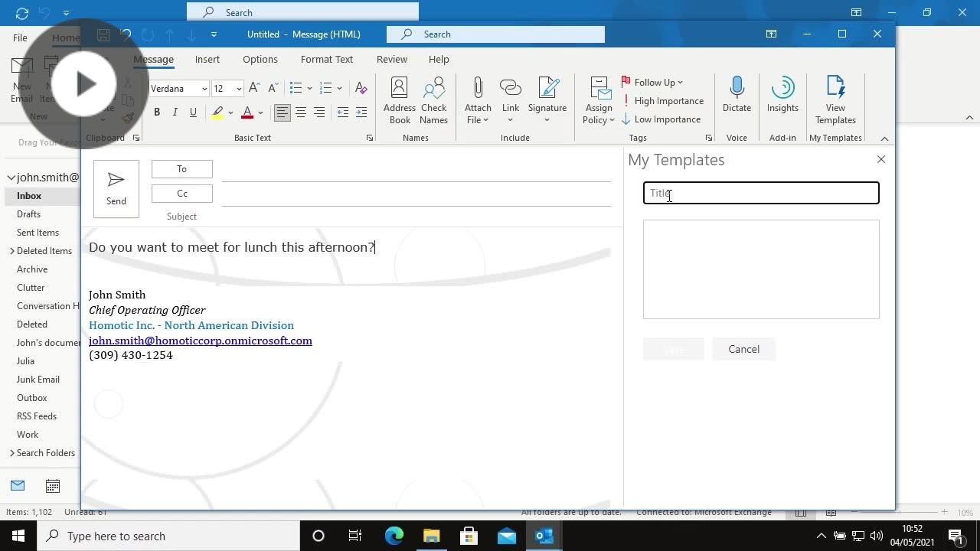This screenshot has width=980, height=551.
Task: Expand the Follow Up flag menu
Action: pos(652,83)
